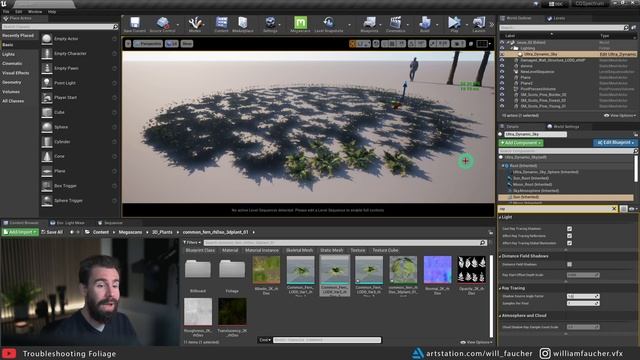640x360 pixels.
Task: Click the Shadow Source Angle Factor value field
Action: 583,296
